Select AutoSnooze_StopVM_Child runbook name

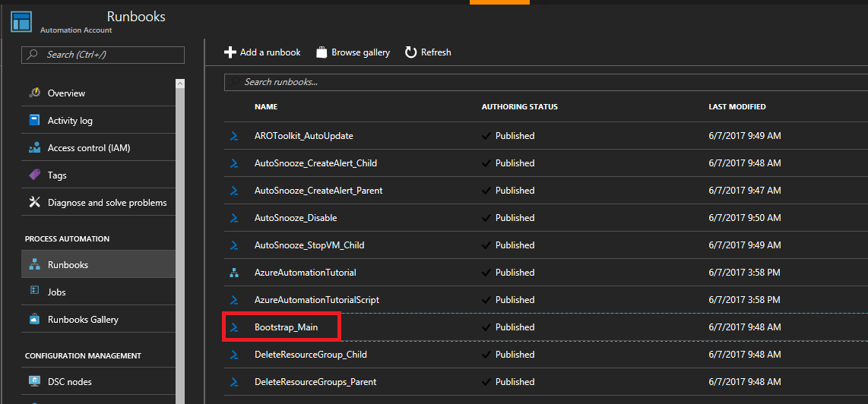pyautogui.click(x=309, y=245)
